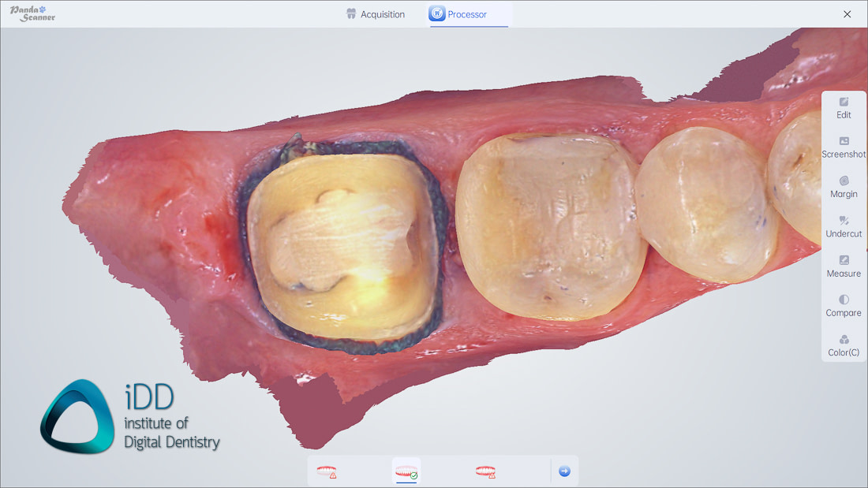Click the green checkmark badge on the selected scan
Screen dimensions: 868x488
click(414, 474)
